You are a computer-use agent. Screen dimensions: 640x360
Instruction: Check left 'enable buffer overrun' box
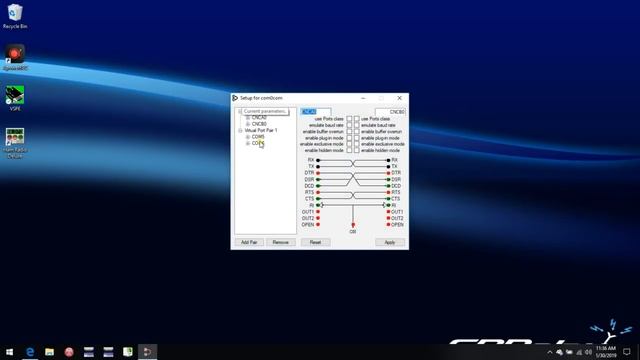pos(349,131)
